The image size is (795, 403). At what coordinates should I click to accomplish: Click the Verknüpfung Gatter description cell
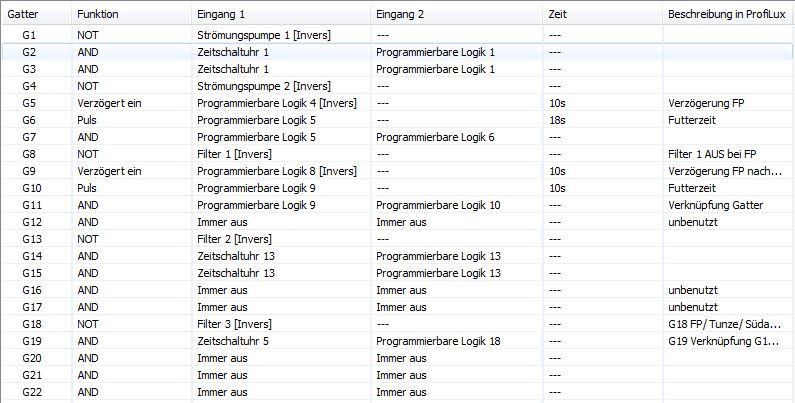(x=714, y=204)
